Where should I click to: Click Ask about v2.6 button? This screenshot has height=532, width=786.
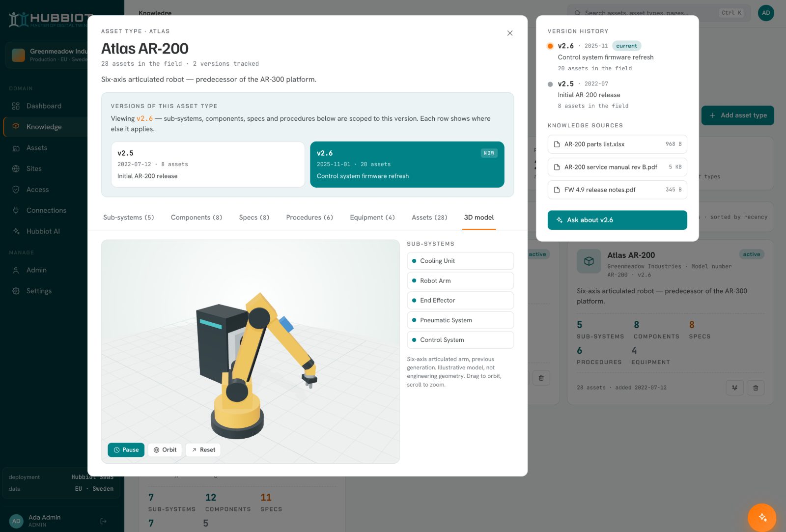[x=617, y=220]
